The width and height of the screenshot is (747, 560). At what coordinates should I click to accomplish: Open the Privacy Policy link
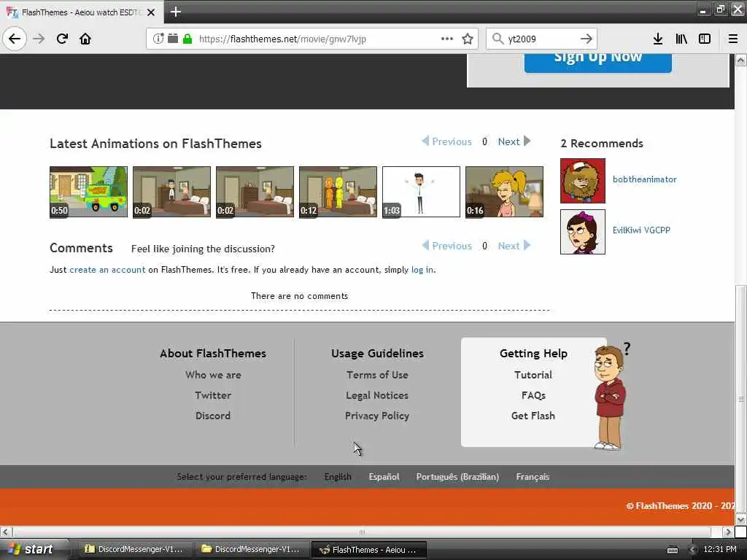pos(377,416)
